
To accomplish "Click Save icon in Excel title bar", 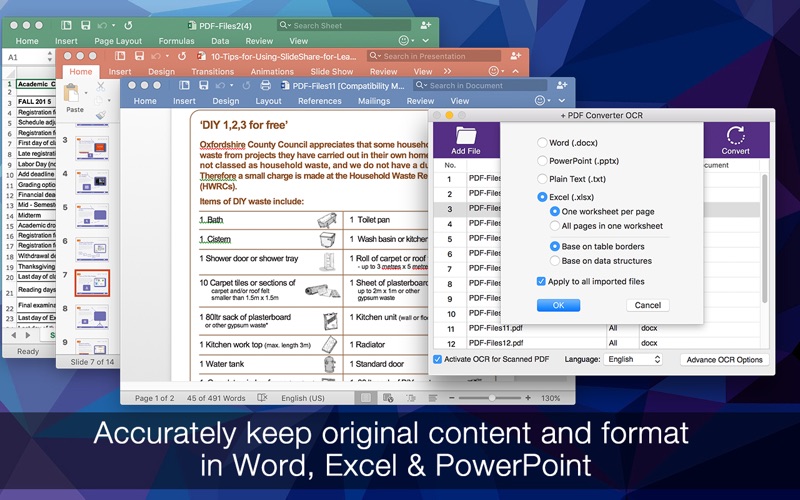I will coord(85,25).
